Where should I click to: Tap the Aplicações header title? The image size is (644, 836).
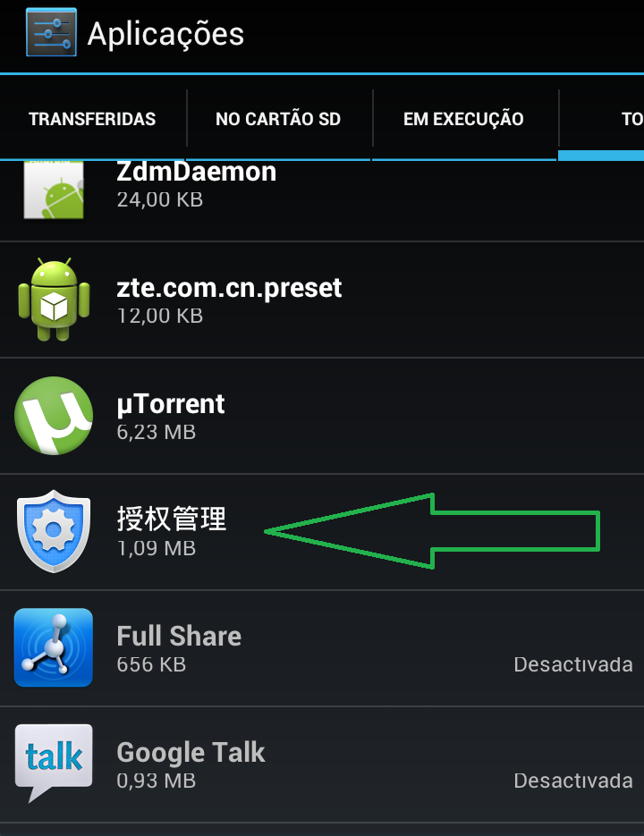pyautogui.click(x=166, y=35)
